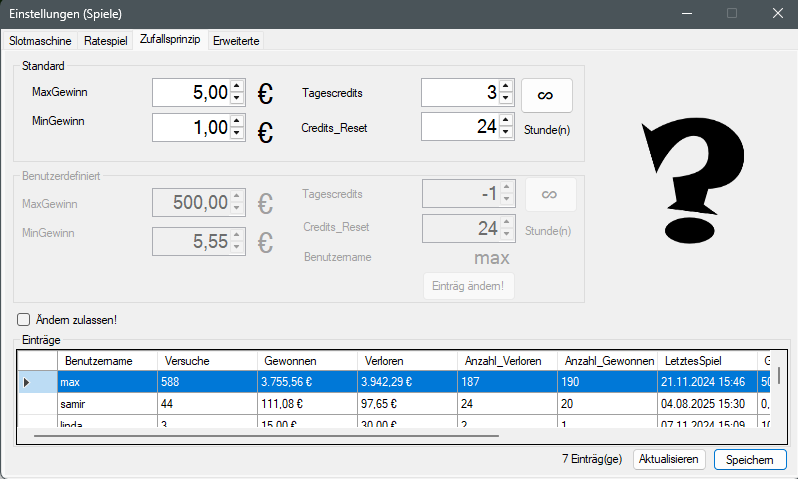Set Standard Tagescredits to infinity

547,95
